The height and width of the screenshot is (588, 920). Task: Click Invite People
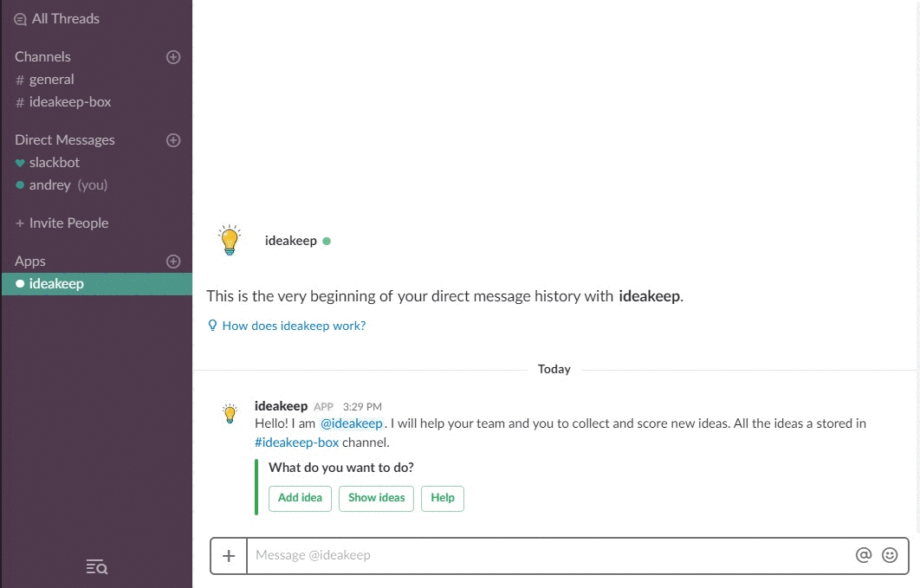click(62, 223)
